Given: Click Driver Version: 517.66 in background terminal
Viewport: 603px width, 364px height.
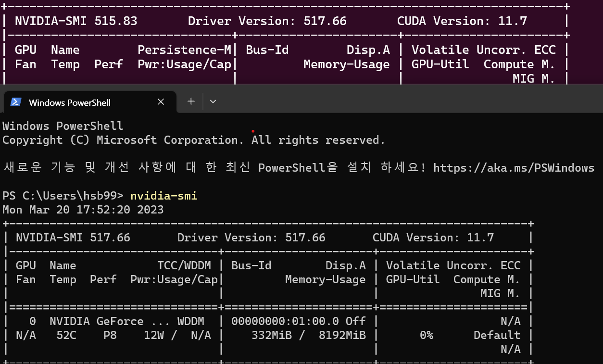Looking at the screenshot, I should click(x=267, y=21).
